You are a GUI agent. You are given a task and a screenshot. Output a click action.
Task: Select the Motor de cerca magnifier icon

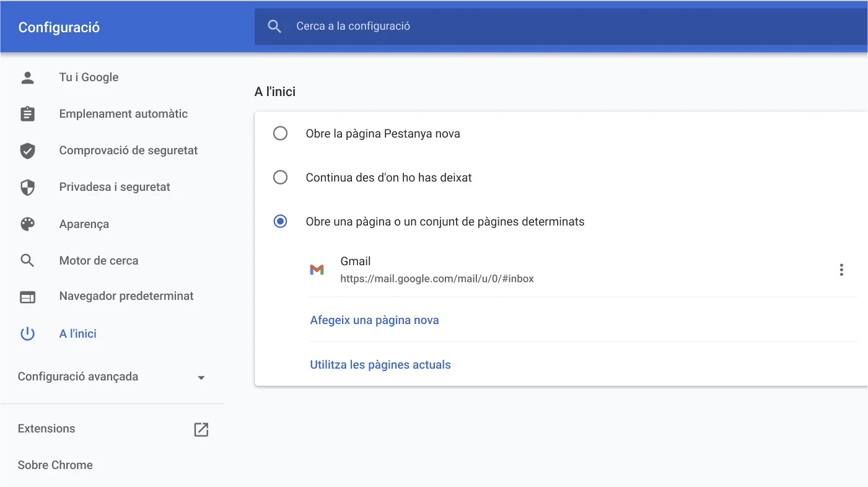pyautogui.click(x=28, y=260)
